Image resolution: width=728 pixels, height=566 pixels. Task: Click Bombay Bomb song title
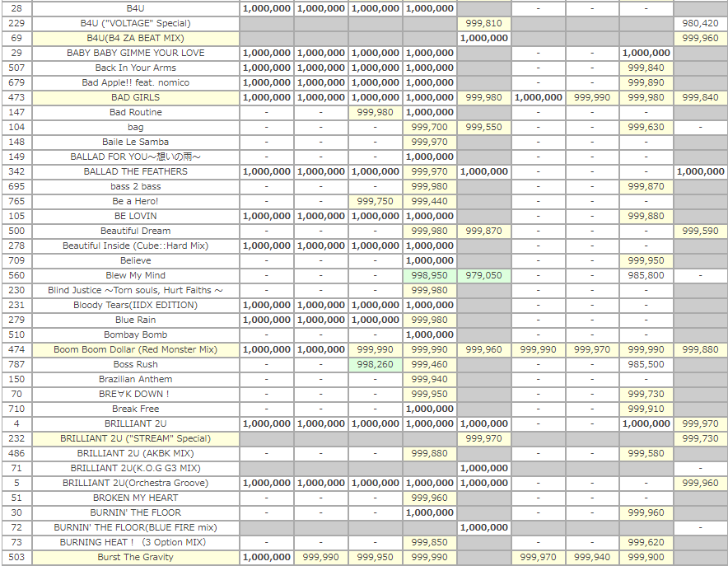pyautogui.click(x=135, y=335)
